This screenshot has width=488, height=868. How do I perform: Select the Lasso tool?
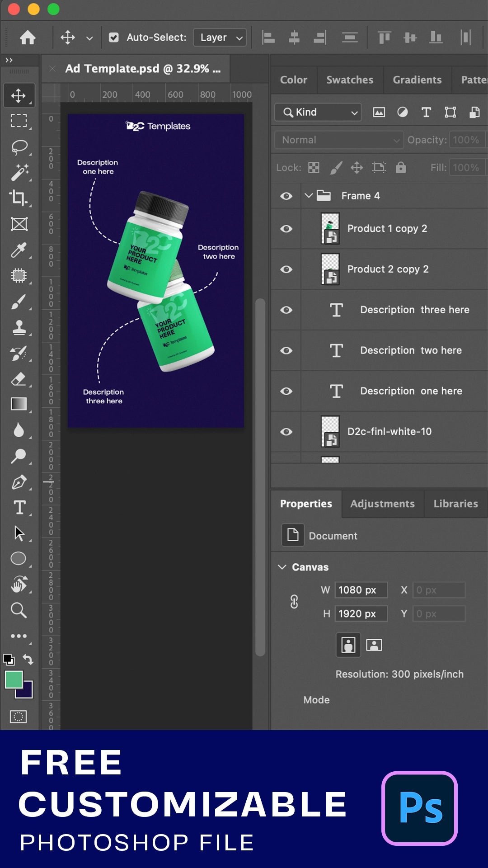[19, 147]
